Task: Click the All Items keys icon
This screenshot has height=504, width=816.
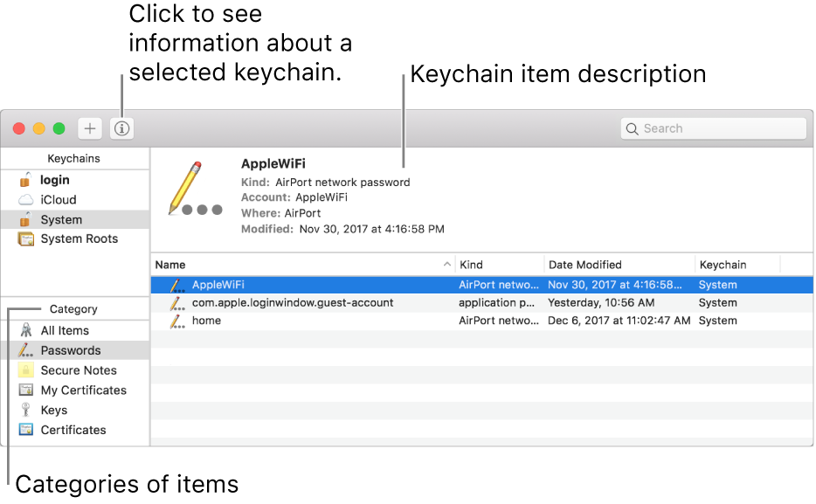Action: coord(25,330)
